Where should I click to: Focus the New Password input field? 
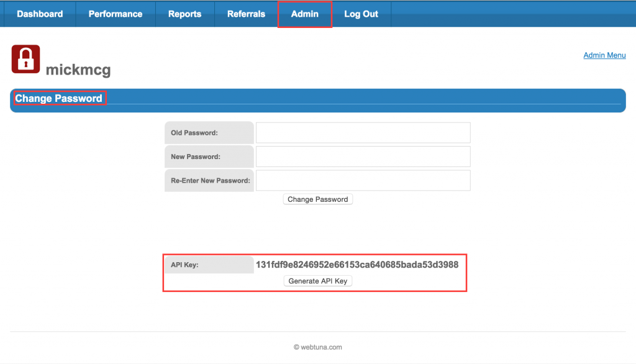coord(363,157)
